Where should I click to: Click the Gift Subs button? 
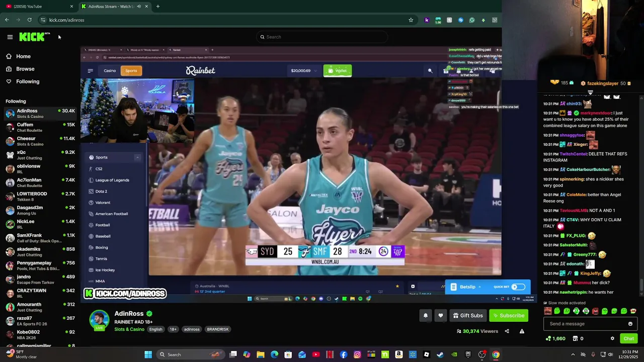(467, 315)
